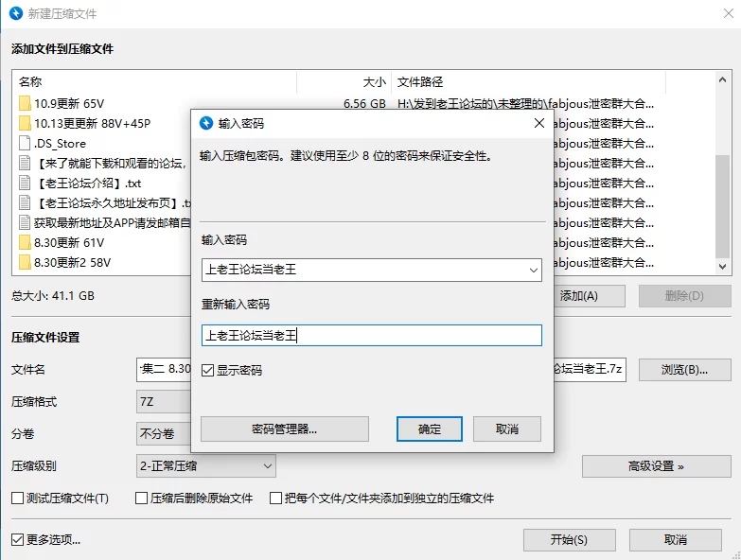Click the 开始(S) button
Viewport: 741px width, 560px height.
tap(570, 540)
